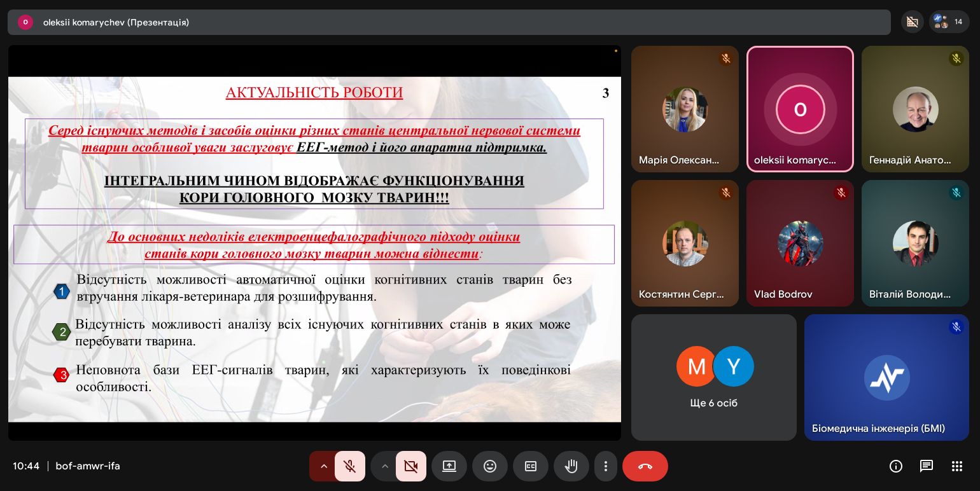Expand audio settings arrow
Image resolution: width=980 pixels, height=491 pixels.
pos(323,466)
